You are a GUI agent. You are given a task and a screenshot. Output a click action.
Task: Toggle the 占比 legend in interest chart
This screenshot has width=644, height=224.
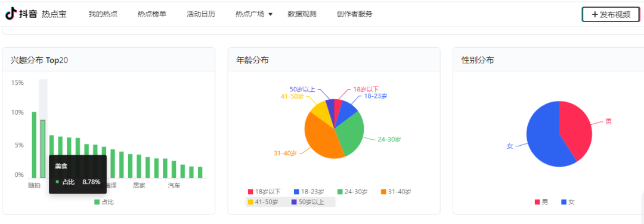(x=104, y=202)
